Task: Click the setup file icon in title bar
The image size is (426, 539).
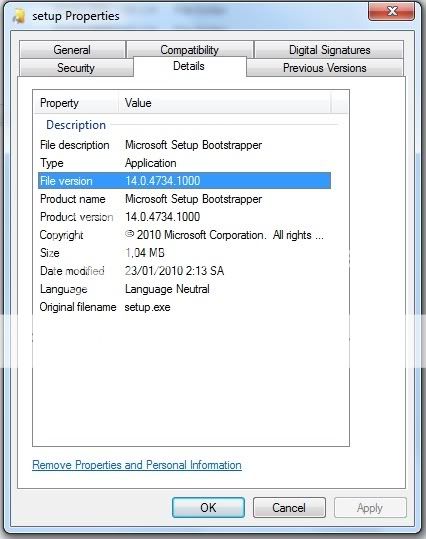Action: tap(19, 16)
